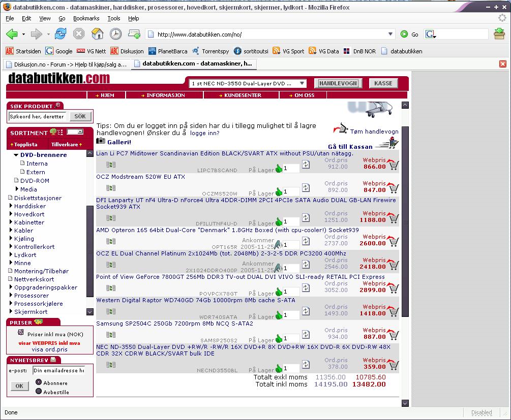Click the Google search engine icon

click(430, 34)
